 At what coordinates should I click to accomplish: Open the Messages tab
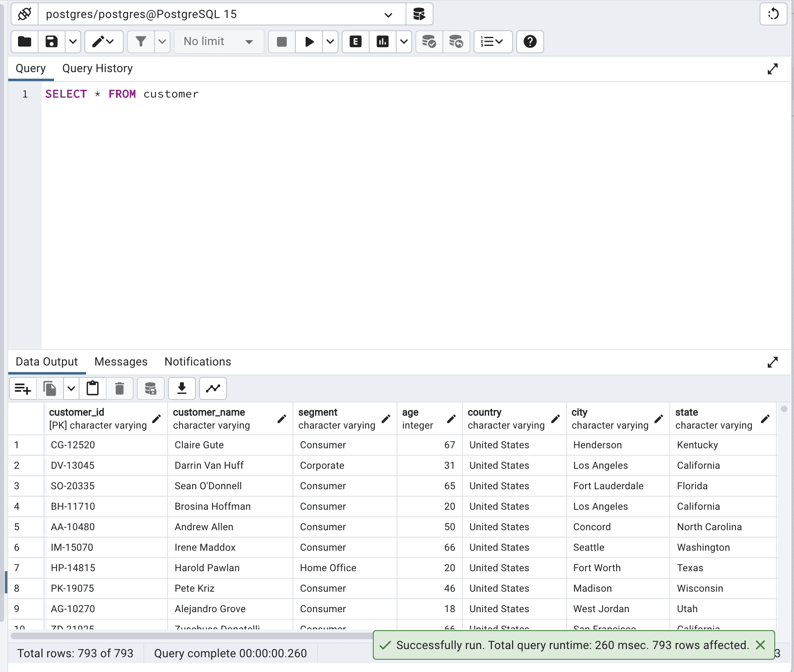pyautogui.click(x=120, y=362)
